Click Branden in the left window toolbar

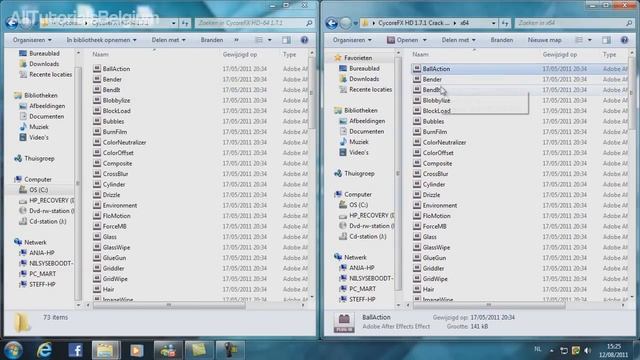(x=212, y=40)
